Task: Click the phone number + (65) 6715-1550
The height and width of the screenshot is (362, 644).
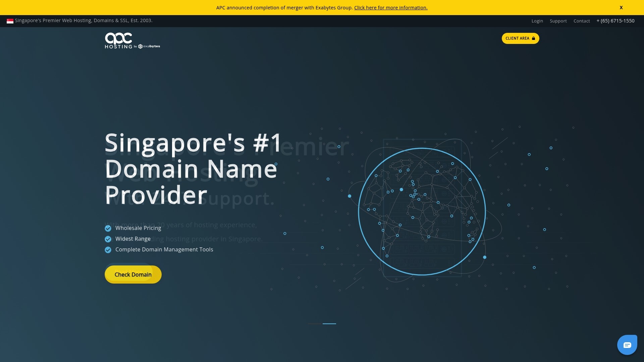Action: point(615,21)
